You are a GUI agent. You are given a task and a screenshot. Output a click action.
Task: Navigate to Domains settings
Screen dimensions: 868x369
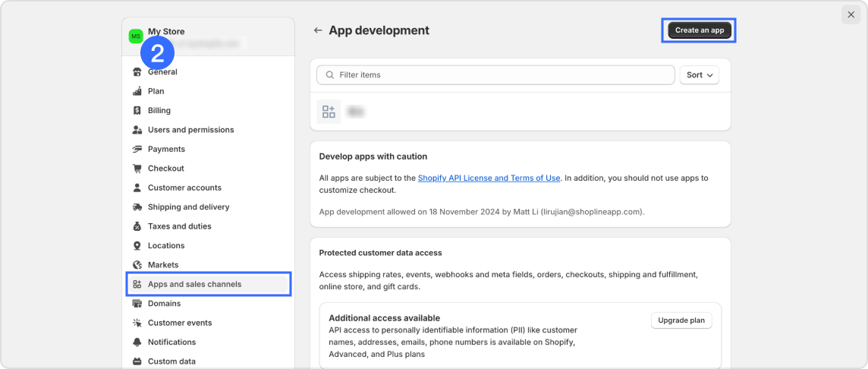(x=164, y=304)
